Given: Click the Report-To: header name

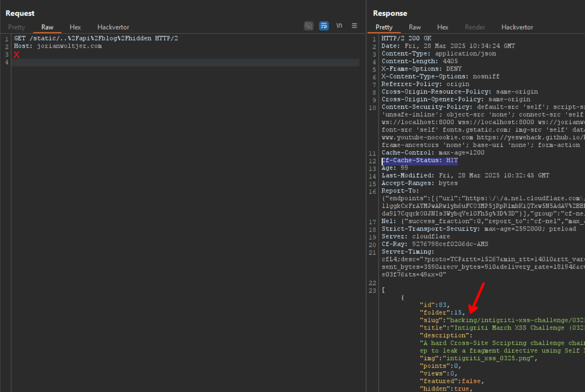Looking at the screenshot, I should [x=400, y=191].
